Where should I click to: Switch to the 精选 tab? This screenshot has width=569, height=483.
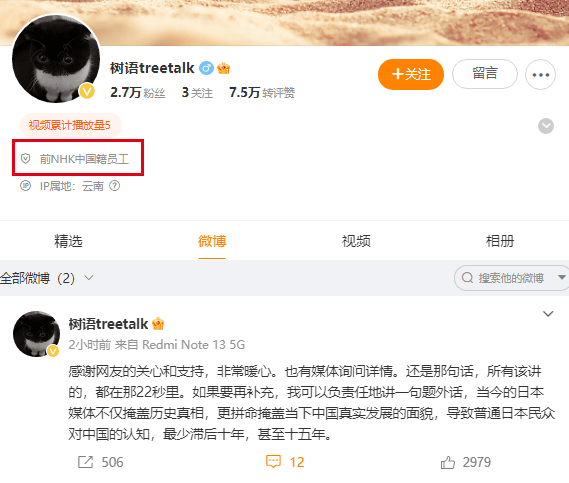tap(68, 241)
